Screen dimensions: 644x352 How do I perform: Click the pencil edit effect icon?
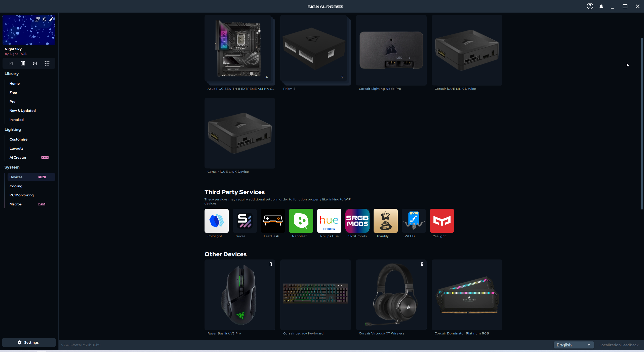point(51,19)
